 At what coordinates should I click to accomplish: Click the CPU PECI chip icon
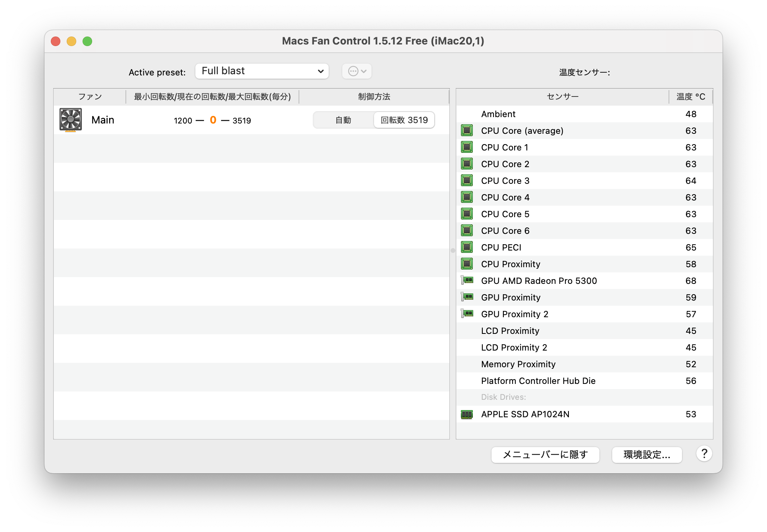467,247
